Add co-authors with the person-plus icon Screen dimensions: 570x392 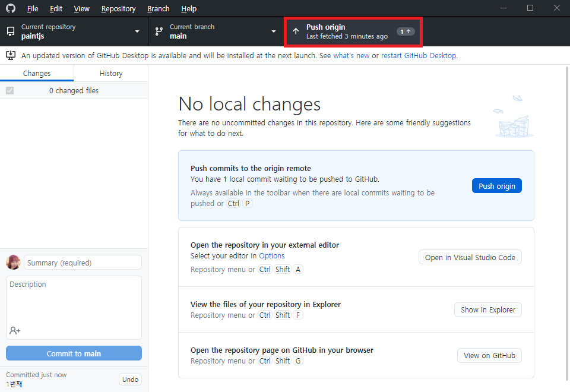(15, 331)
